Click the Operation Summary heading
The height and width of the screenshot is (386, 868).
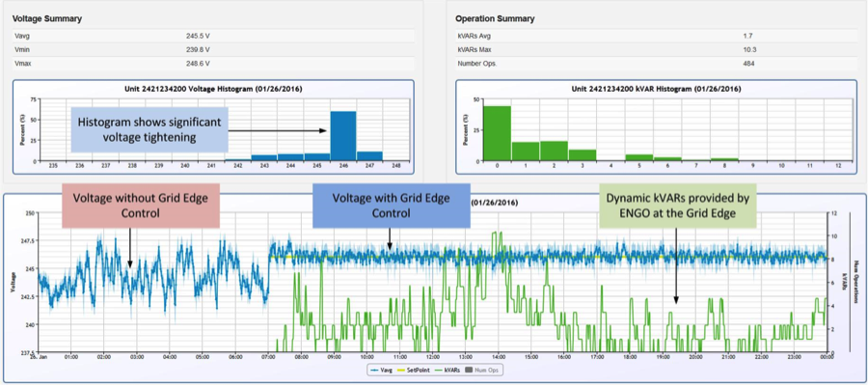pyautogui.click(x=495, y=18)
